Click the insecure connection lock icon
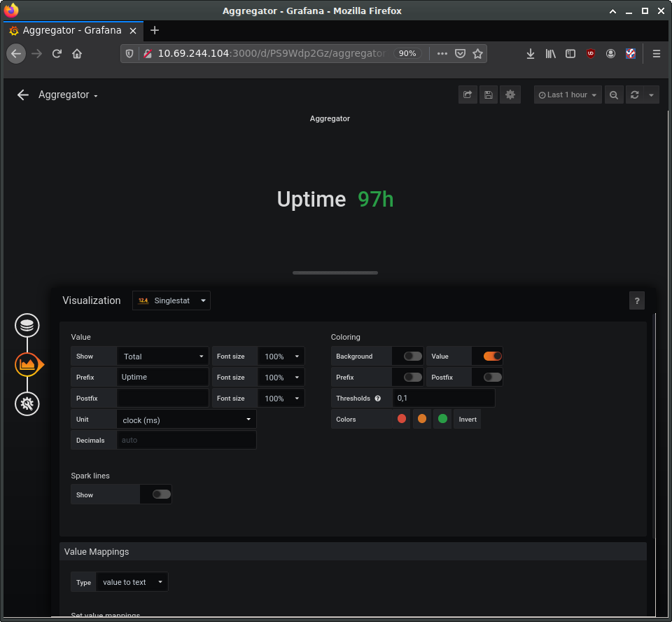This screenshot has height=622, width=672. pyautogui.click(x=148, y=54)
